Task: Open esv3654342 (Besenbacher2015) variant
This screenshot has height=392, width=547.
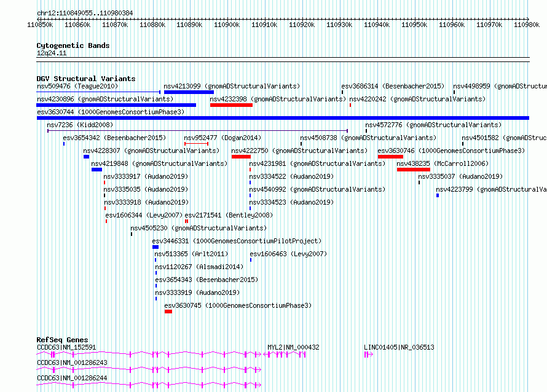Action: click(x=114, y=138)
